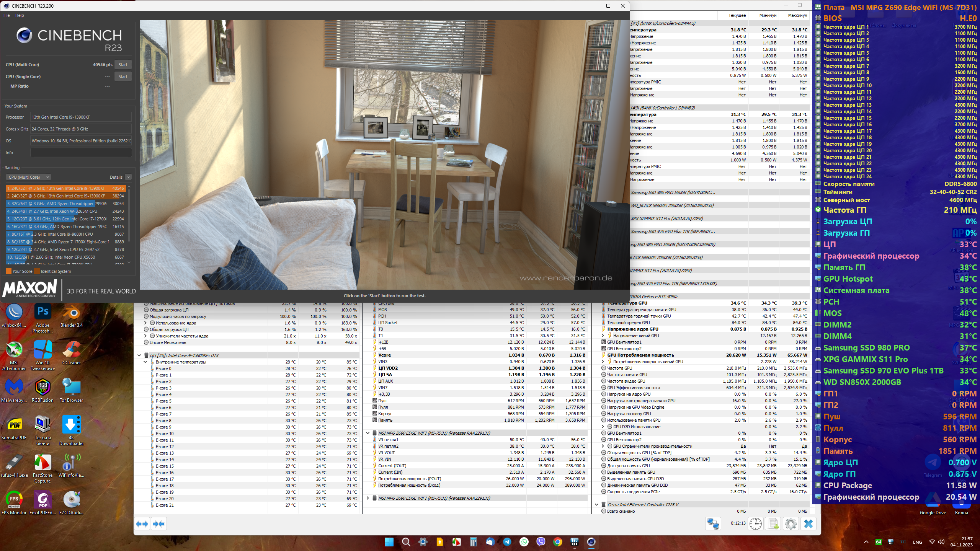The height and width of the screenshot is (551, 980).
Task: Open the Cinebench Help menu
Action: point(20,15)
